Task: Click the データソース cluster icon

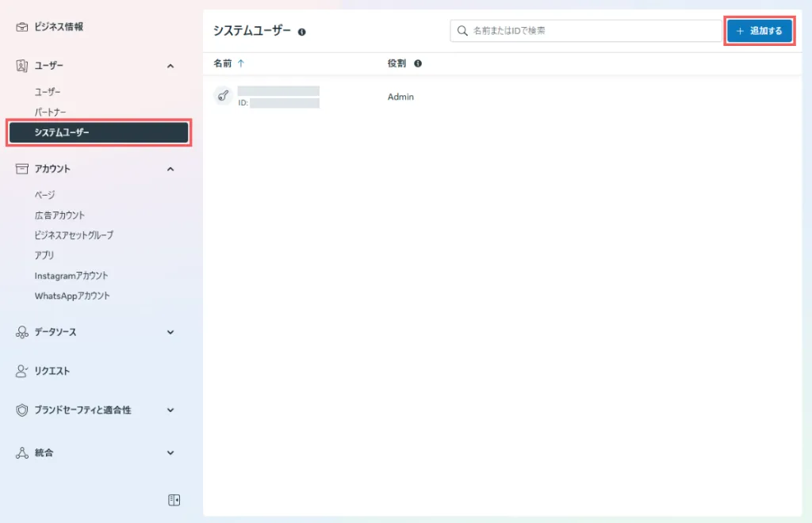Action: click(22, 333)
